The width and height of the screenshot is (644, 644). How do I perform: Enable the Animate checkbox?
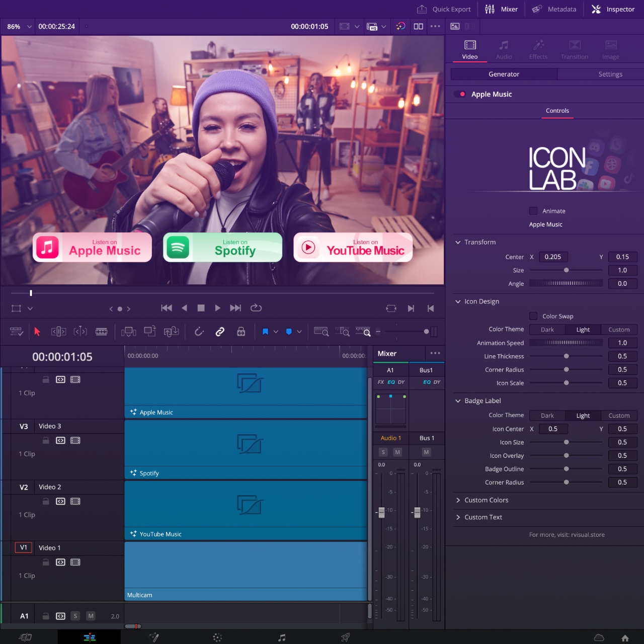click(x=533, y=211)
